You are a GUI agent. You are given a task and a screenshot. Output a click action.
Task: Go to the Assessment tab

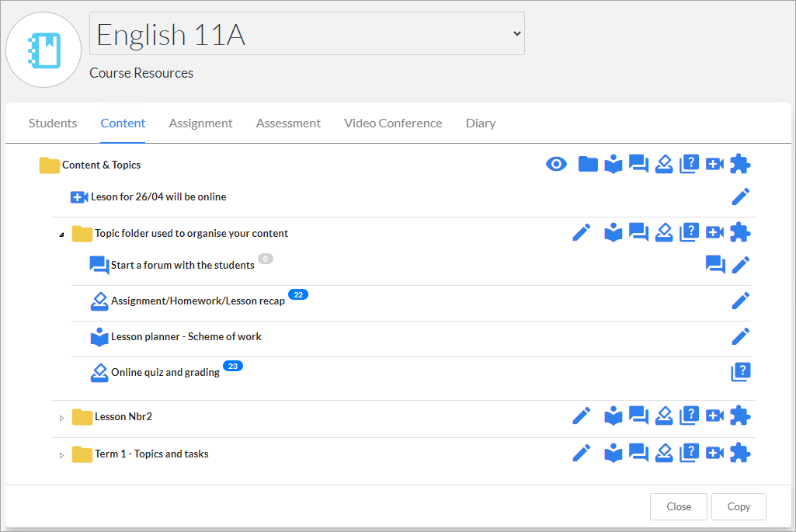coord(288,123)
